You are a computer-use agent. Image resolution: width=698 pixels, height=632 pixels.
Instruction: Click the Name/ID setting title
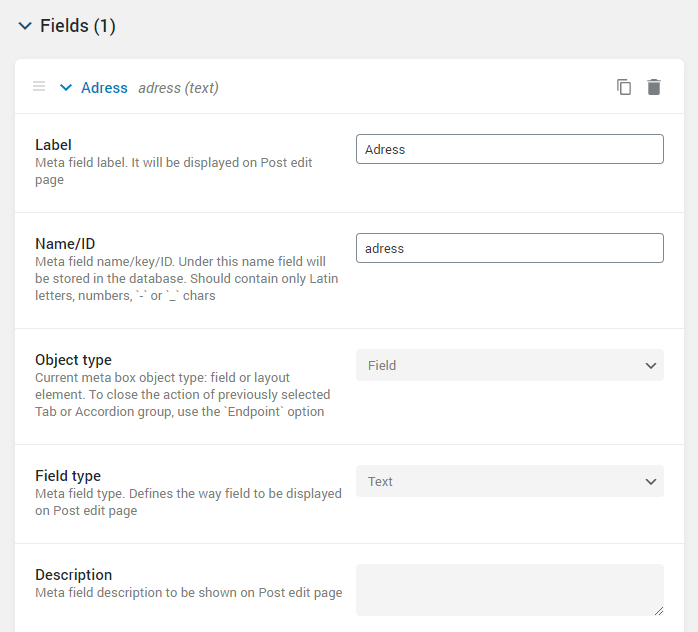point(65,244)
